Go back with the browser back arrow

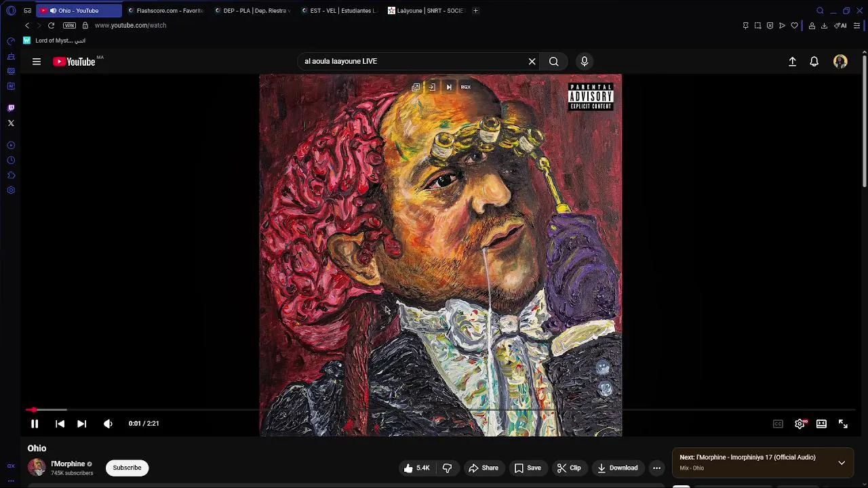[27, 25]
